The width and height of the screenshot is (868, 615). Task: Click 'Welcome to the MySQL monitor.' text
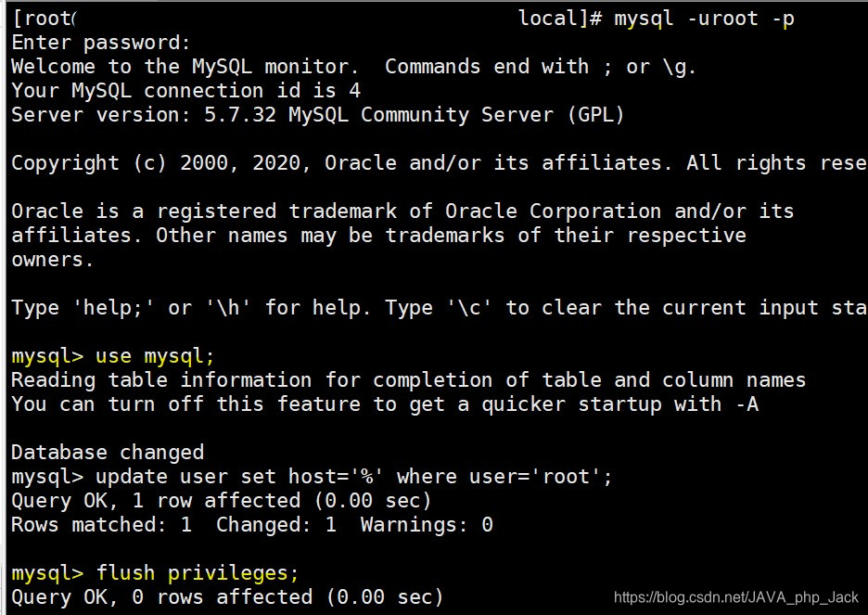click(x=185, y=67)
